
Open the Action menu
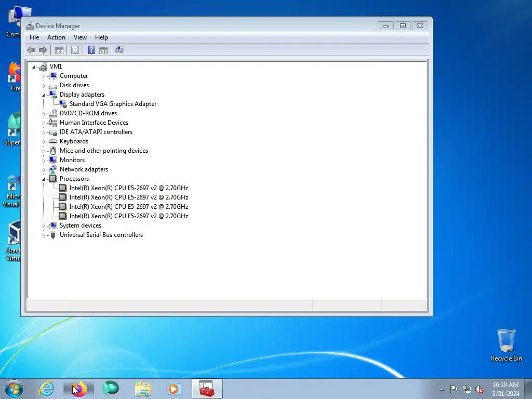click(56, 37)
